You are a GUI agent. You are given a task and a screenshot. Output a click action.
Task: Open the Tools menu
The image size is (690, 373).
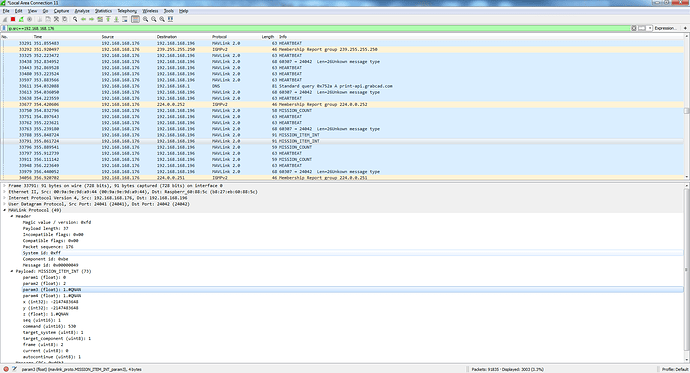169,11
